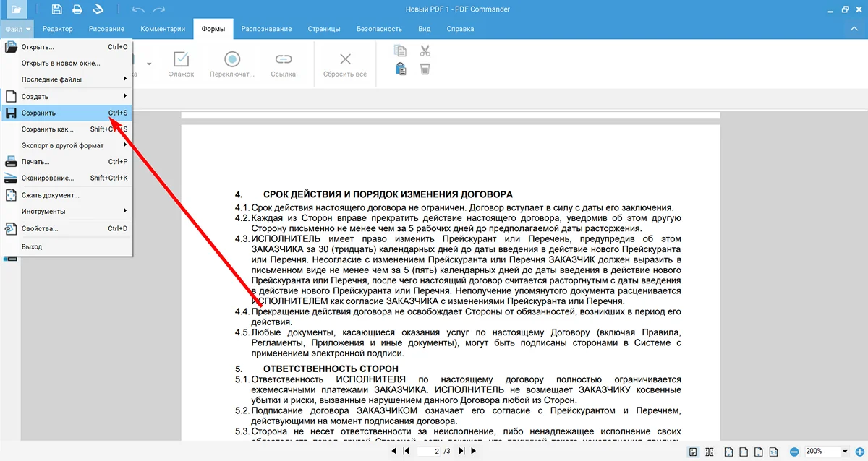
Task: Click the page number input field
Action: coord(429,451)
